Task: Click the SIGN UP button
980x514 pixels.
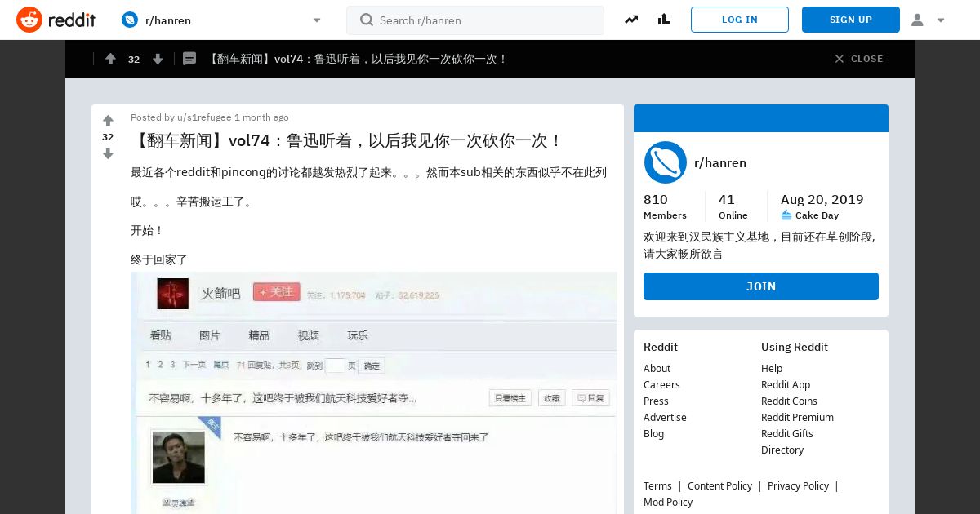Action: pos(851,20)
